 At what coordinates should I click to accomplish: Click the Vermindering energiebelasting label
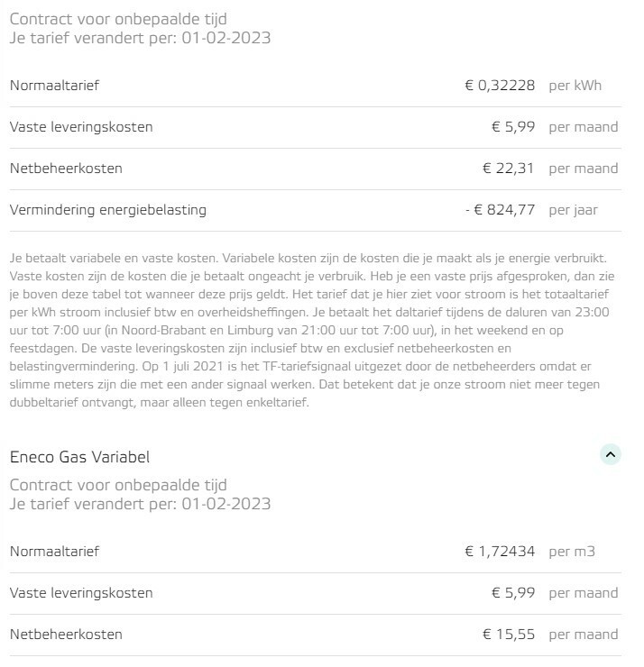(x=107, y=210)
